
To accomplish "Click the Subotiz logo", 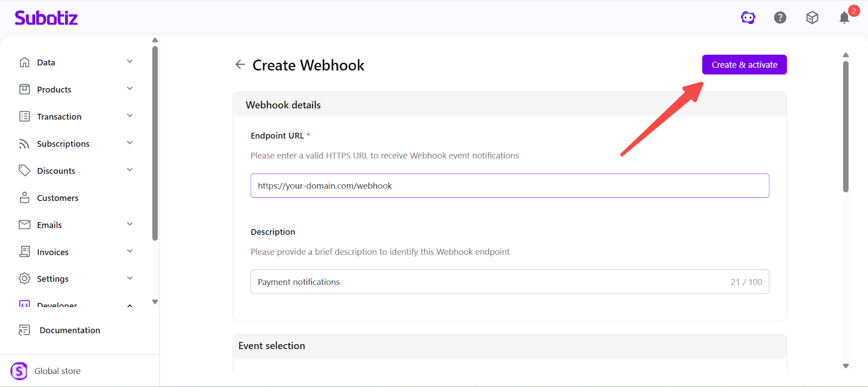I will pos(46,18).
